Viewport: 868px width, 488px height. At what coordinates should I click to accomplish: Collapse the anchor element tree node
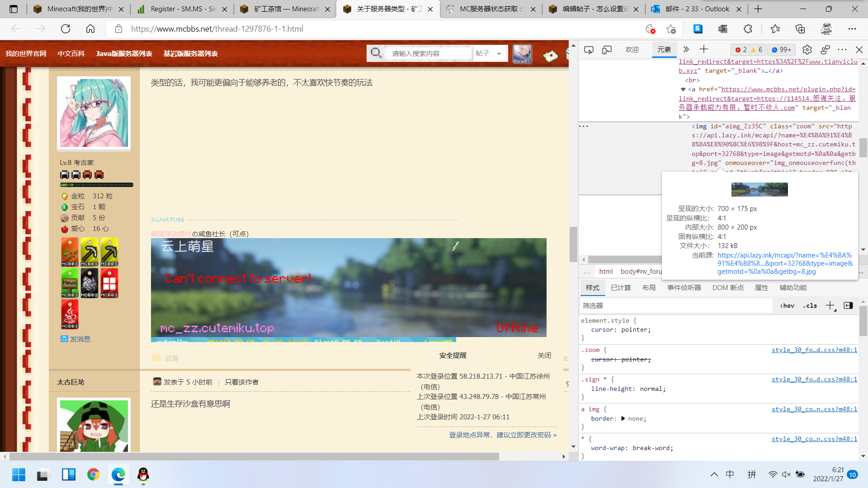(683, 89)
